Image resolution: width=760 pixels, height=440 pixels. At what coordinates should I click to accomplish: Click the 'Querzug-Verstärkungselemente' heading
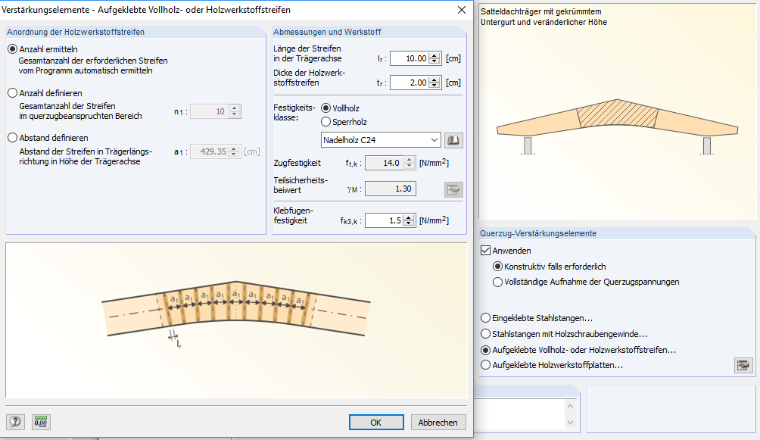tap(538, 234)
